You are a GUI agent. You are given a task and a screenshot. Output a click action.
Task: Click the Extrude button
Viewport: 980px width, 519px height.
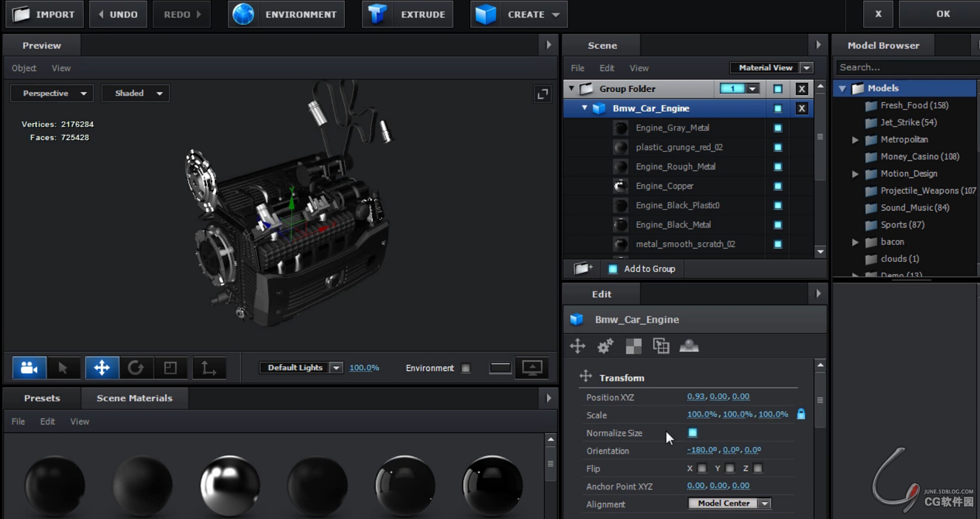(x=407, y=14)
